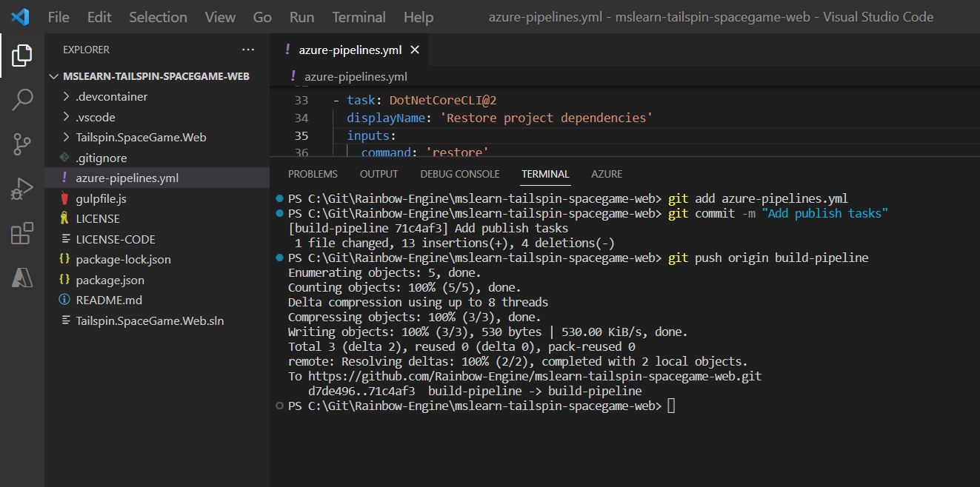Image resolution: width=980 pixels, height=487 pixels.
Task: Click the README.md info icon
Action: coord(64,300)
